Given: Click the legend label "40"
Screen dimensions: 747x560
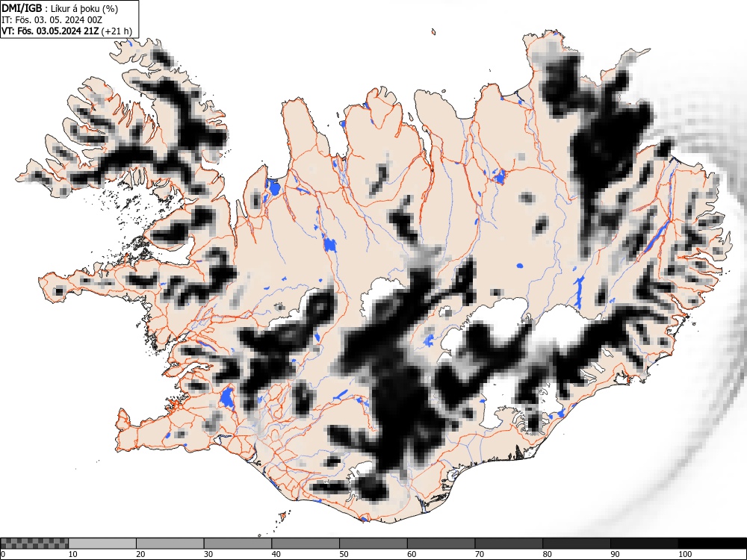Looking at the screenshot, I should (276, 554).
